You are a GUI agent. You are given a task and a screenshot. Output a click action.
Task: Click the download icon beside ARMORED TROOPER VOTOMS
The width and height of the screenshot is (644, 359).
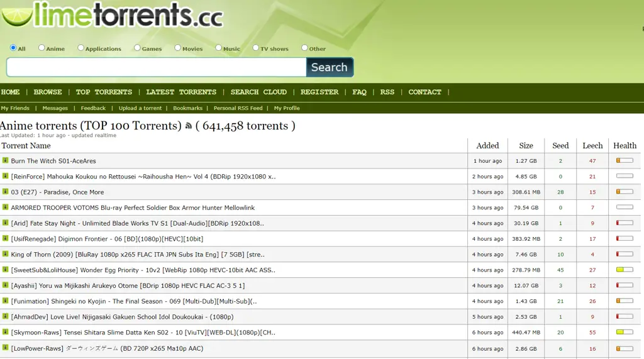pos(5,207)
